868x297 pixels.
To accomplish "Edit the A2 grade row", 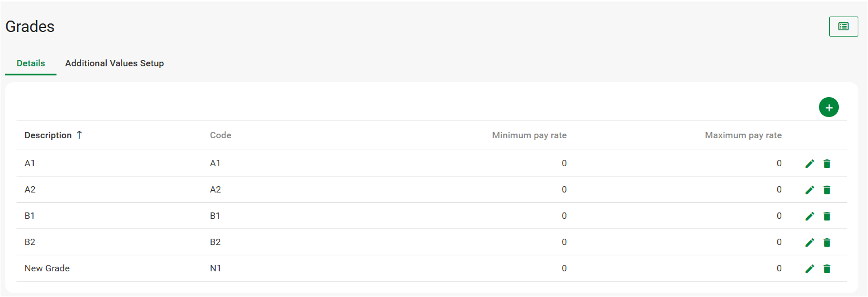I will (809, 190).
